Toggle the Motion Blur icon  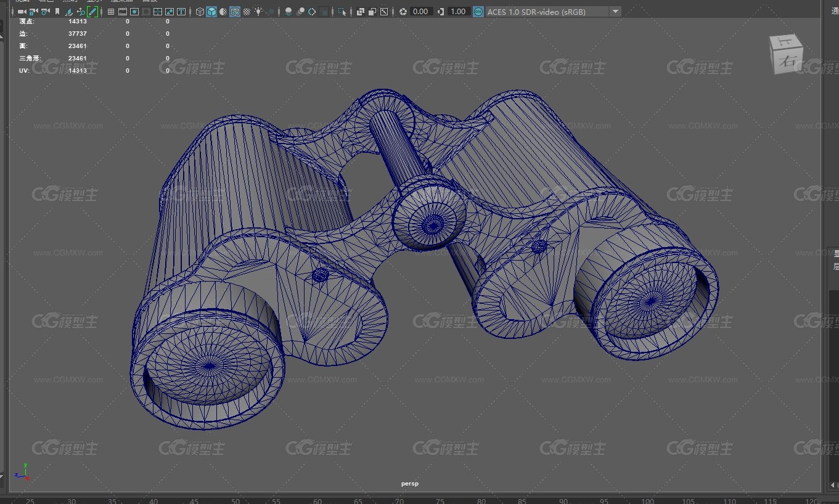pyautogui.click(x=300, y=12)
